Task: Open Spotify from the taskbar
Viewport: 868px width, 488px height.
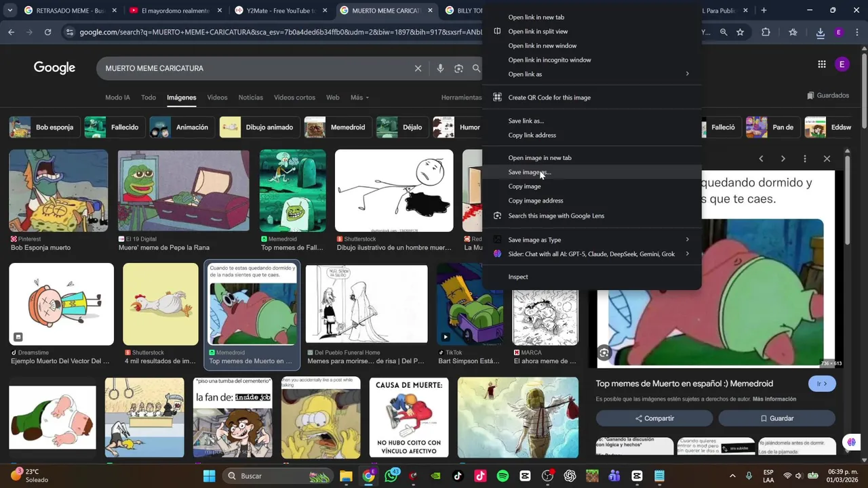Action: coord(502,476)
